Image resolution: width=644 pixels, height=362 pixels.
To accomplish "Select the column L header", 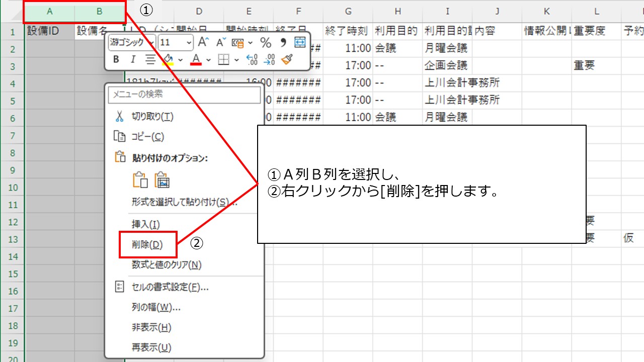I will [597, 11].
